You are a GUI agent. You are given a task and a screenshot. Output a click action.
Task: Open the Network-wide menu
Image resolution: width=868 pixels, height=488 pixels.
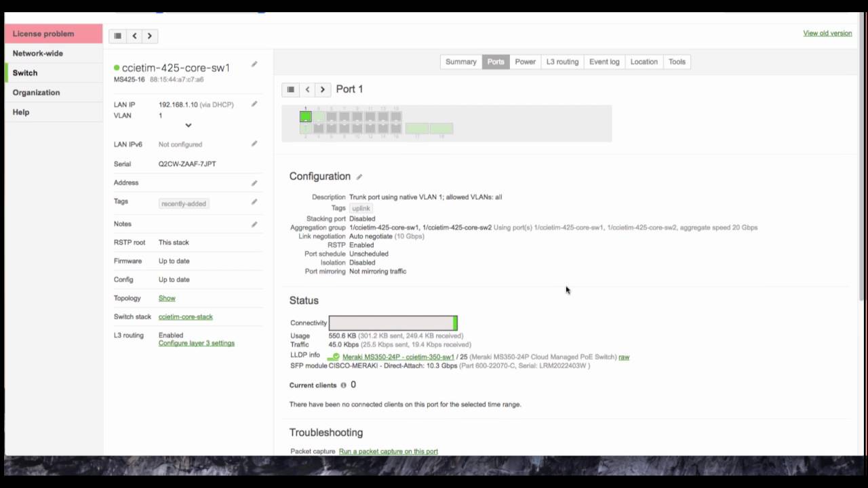point(54,54)
